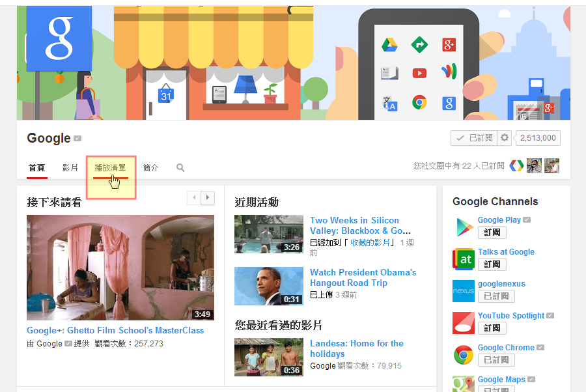Click the verified badge next to Google title
Image resolution: width=586 pixels, height=392 pixels.
(77, 138)
